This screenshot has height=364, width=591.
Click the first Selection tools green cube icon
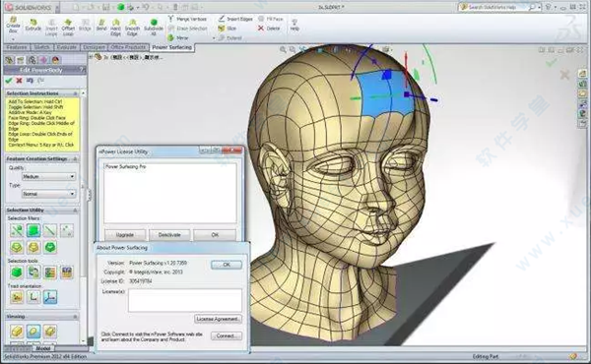17,273
